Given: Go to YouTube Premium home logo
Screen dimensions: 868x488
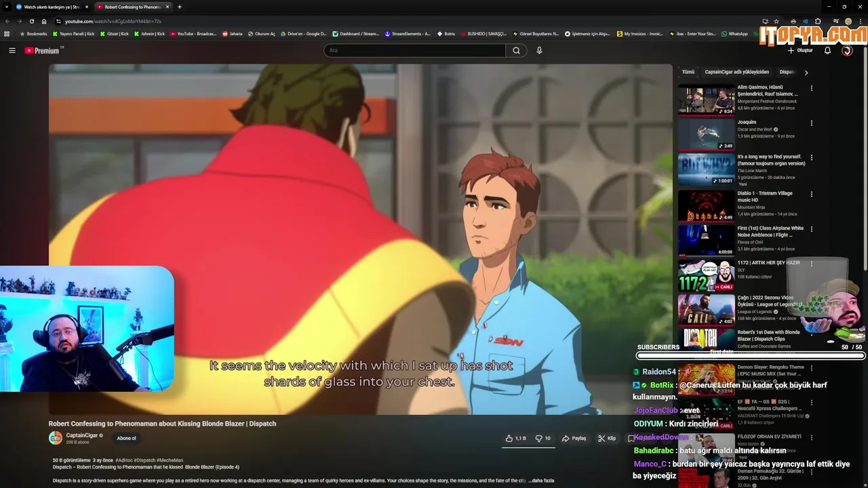Looking at the screenshot, I should 43,50.
